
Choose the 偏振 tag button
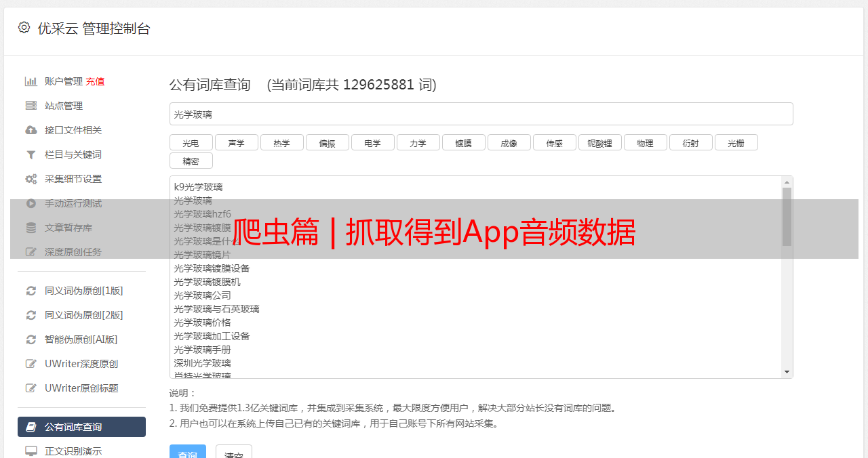327,142
